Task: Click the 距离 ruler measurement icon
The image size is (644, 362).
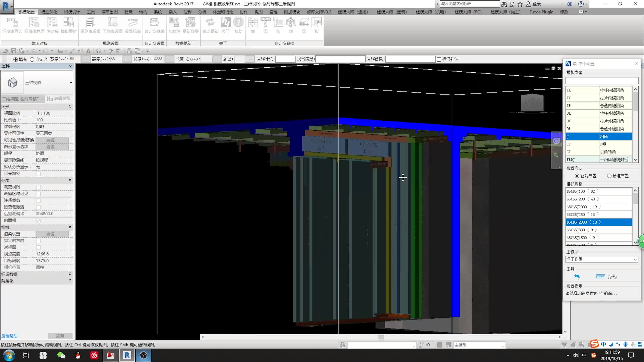Action: [600, 276]
